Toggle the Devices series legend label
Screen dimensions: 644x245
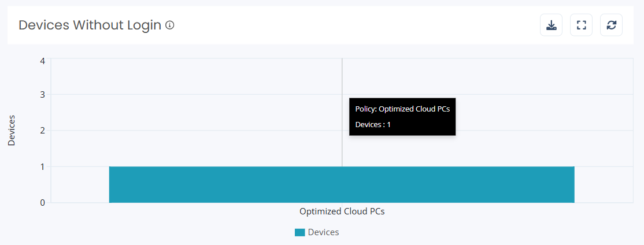(x=323, y=232)
